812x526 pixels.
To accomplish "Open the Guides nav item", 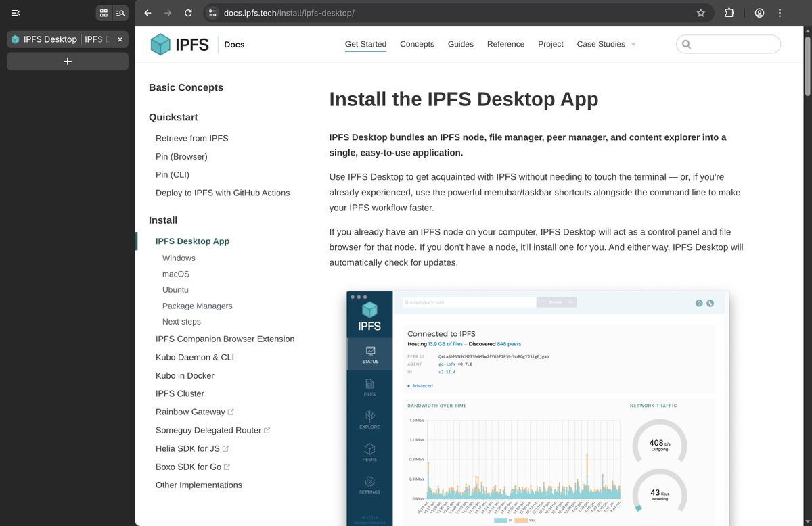I will (x=461, y=44).
